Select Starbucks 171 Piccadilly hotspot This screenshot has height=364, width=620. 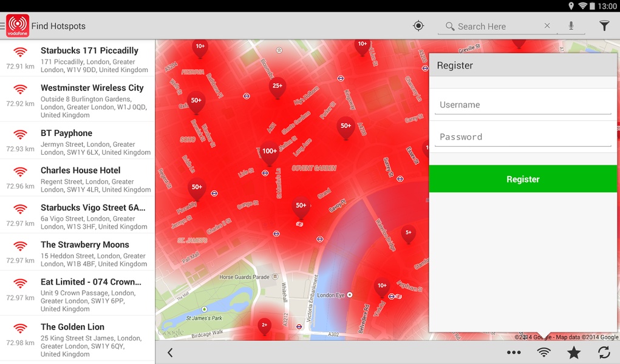(x=78, y=59)
